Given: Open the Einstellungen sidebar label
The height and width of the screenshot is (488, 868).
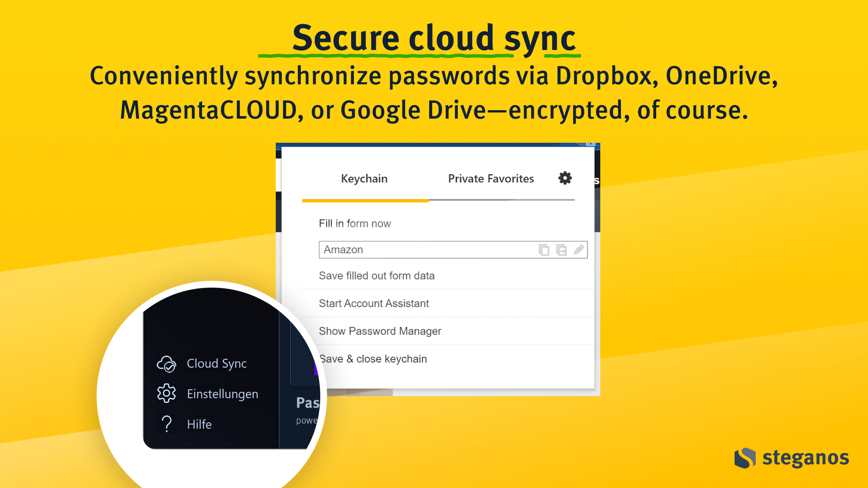Looking at the screenshot, I should pyautogui.click(x=222, y=394).
